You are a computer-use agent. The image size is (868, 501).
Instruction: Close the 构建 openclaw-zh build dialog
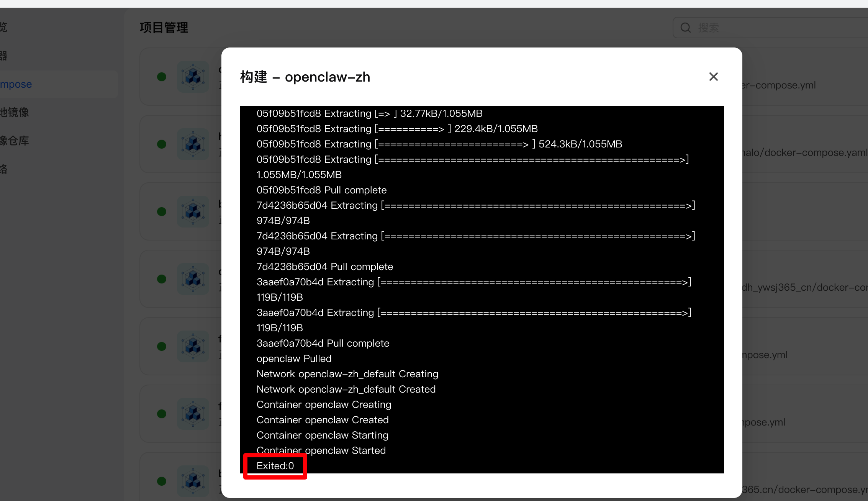(x=713, y=77)
